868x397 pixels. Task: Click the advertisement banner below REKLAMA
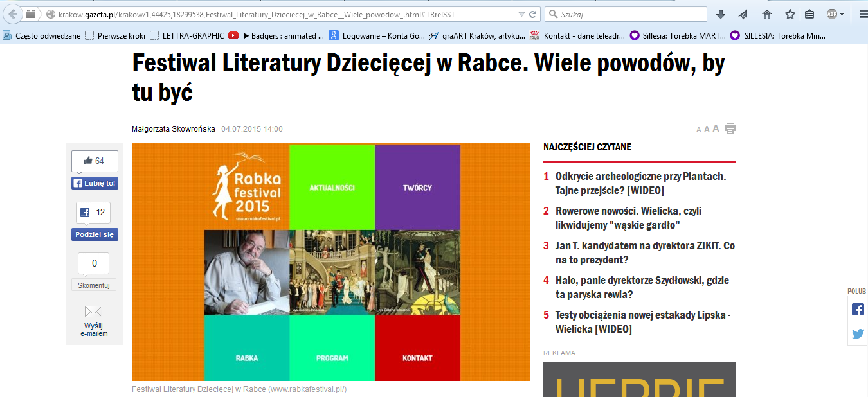(x=640, y=380)
